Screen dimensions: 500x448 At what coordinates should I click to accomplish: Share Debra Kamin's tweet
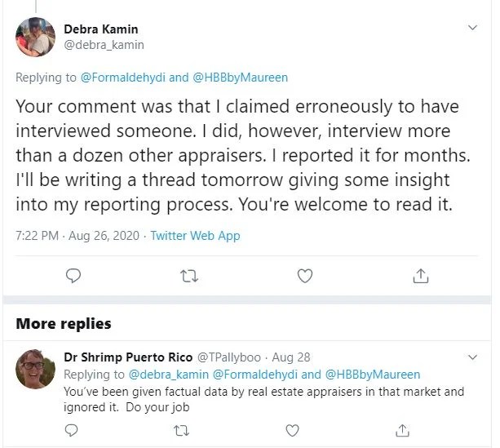(421, 276)
